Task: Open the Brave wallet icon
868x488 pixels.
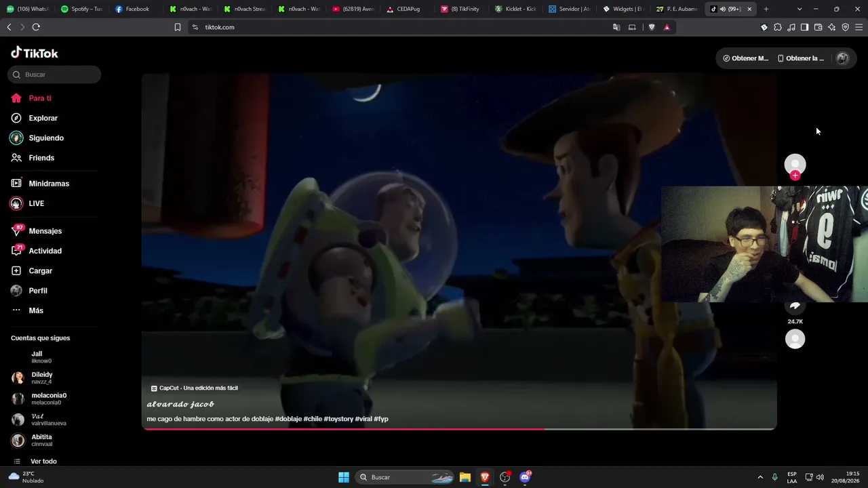Action: (818, 27)
